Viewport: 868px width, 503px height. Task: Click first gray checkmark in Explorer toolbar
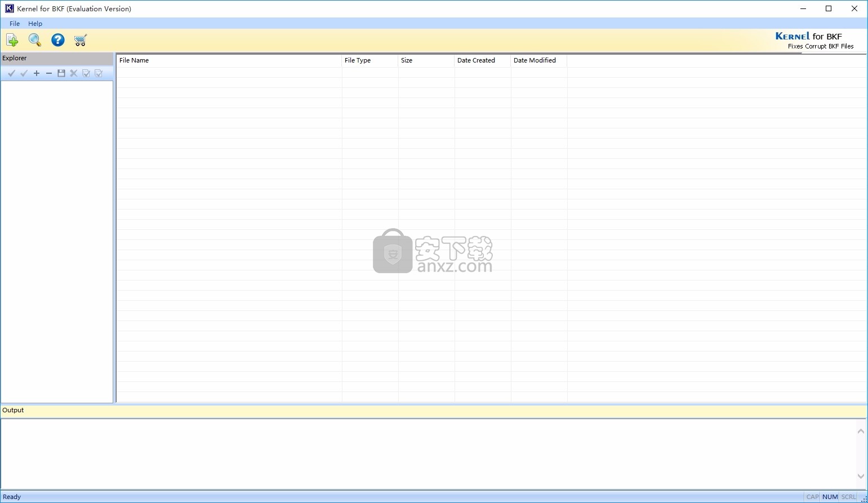coord(11,73)
